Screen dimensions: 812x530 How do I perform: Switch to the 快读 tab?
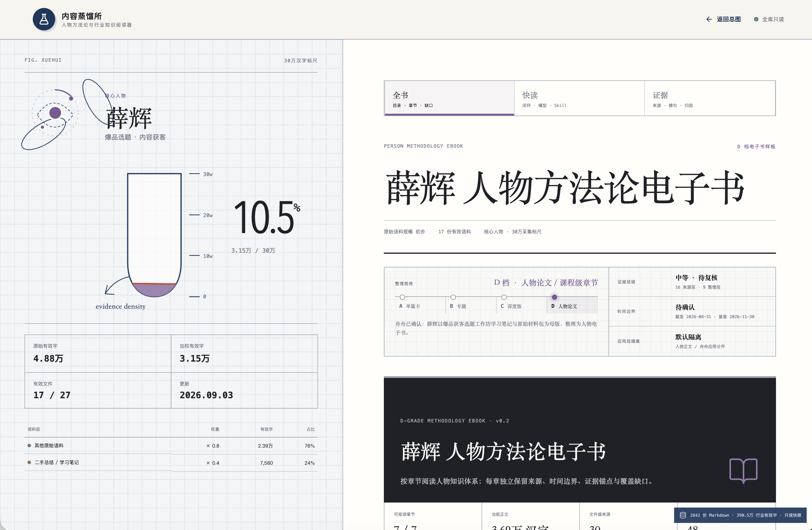point(579,98)
